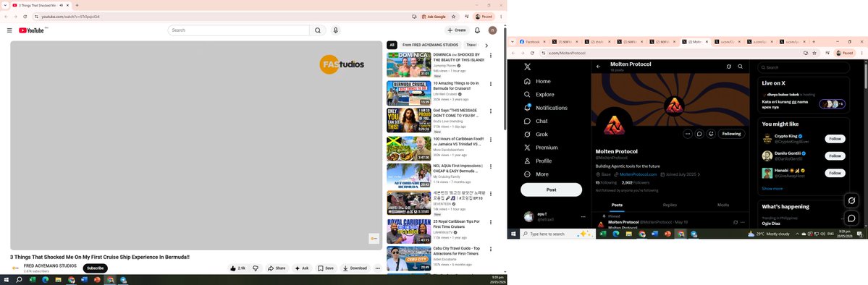
Task: Click the YouTube logo home link
Action: [x=32, y=30]
